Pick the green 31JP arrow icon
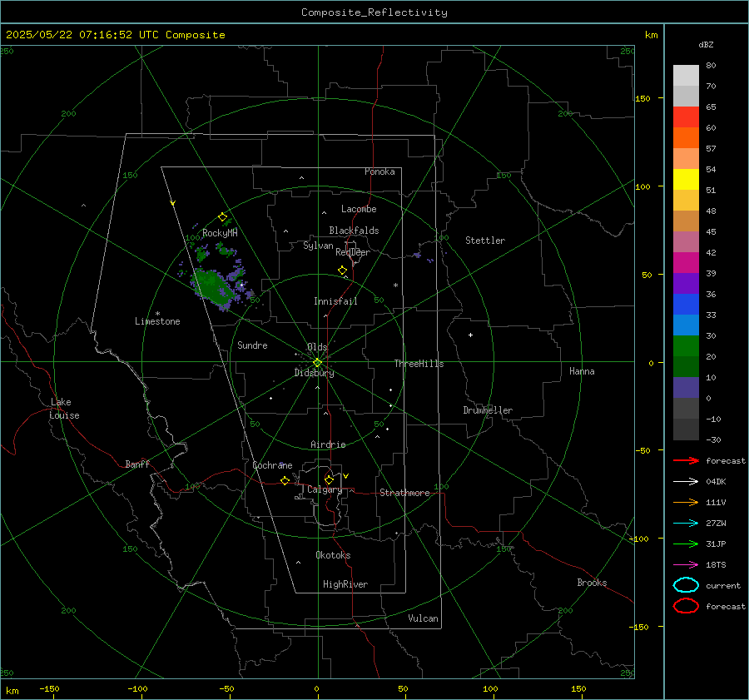 click(686, 544)
